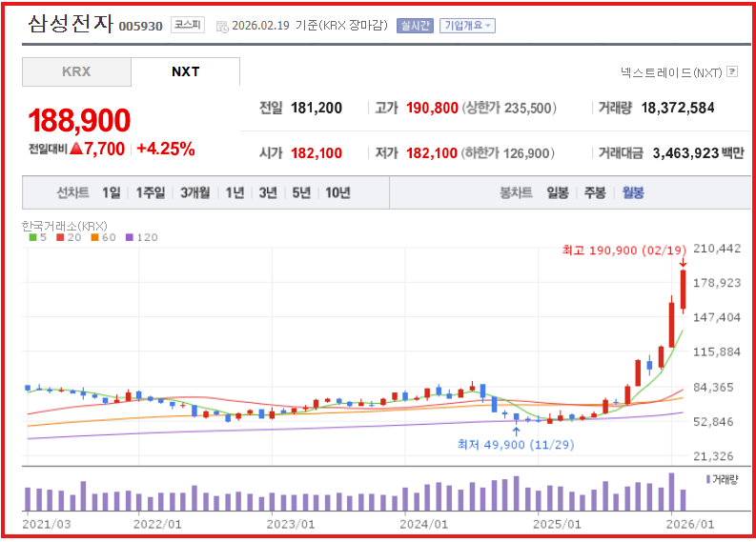Click the 한국거래소(KRX) chart label
The width and height of the screenshot is (756, 542).
pos(65,226)
